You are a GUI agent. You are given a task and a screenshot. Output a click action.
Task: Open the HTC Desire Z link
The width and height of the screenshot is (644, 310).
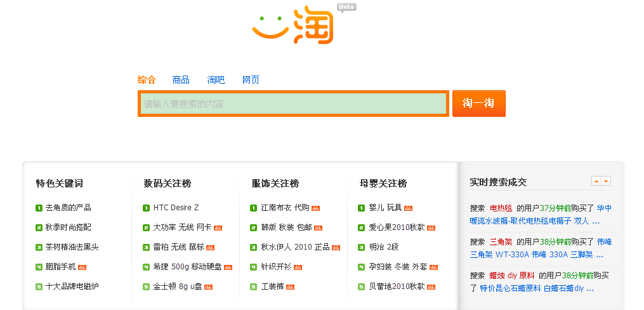point(176,208)
